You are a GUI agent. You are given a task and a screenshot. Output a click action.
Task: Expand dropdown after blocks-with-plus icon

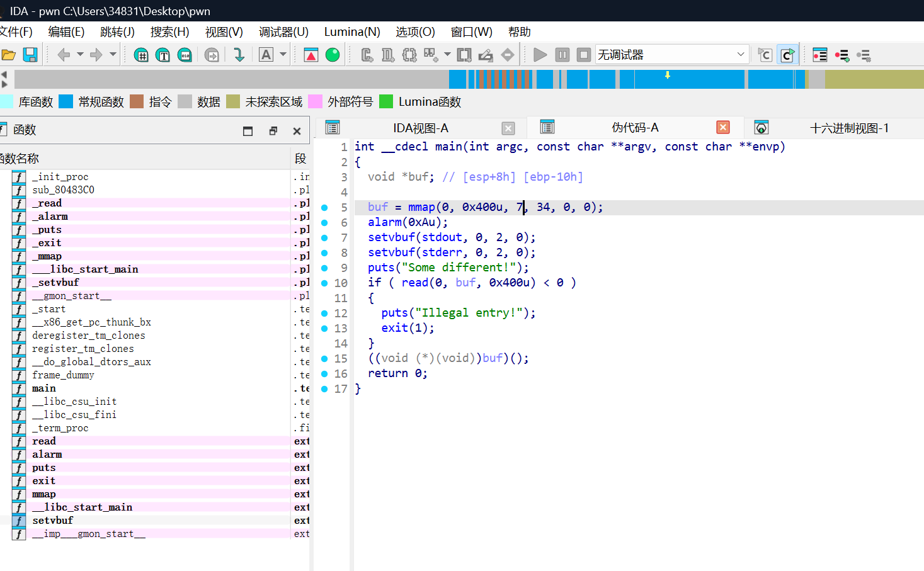(447, 55)
